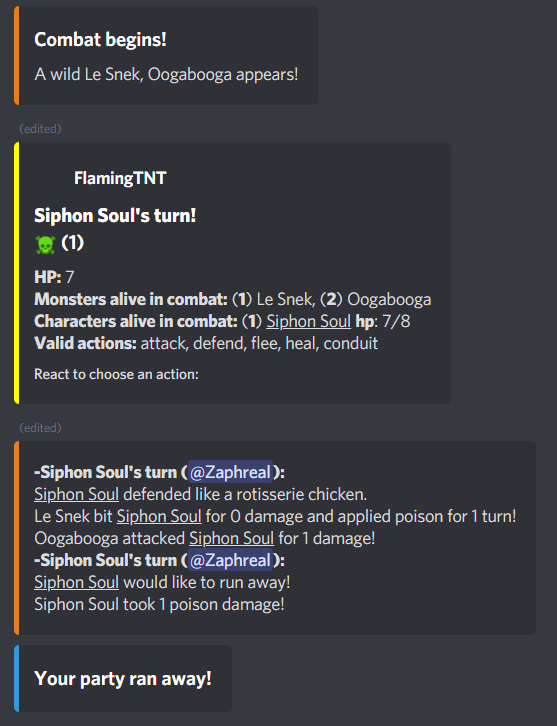Click the yellow color bar of FlamingTNT embed
The image size is (557, 726).
click(x=17, y=273)
